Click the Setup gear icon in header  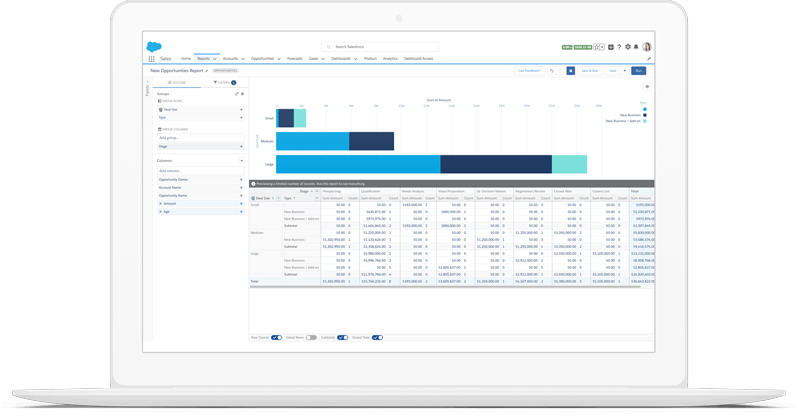click(628, 47)
